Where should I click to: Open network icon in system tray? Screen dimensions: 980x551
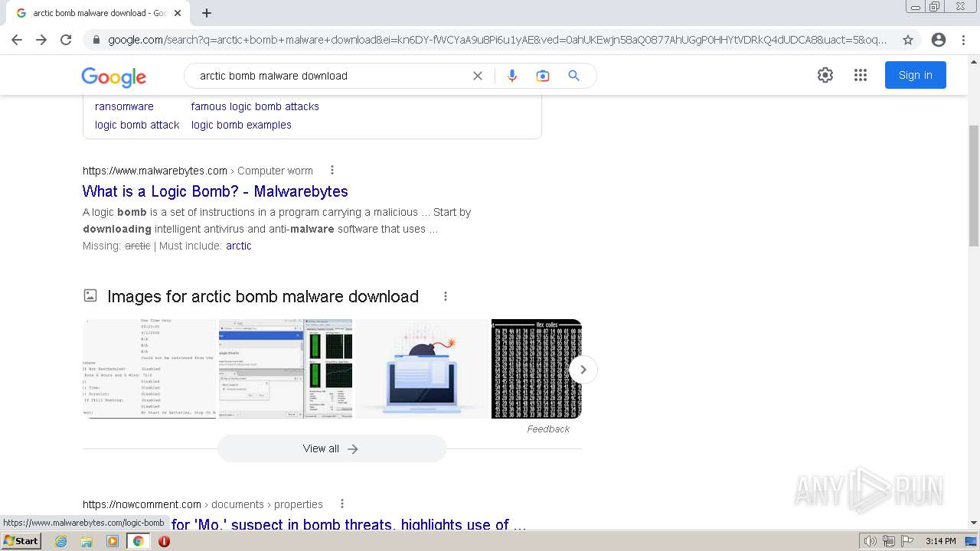coord(890,541)
